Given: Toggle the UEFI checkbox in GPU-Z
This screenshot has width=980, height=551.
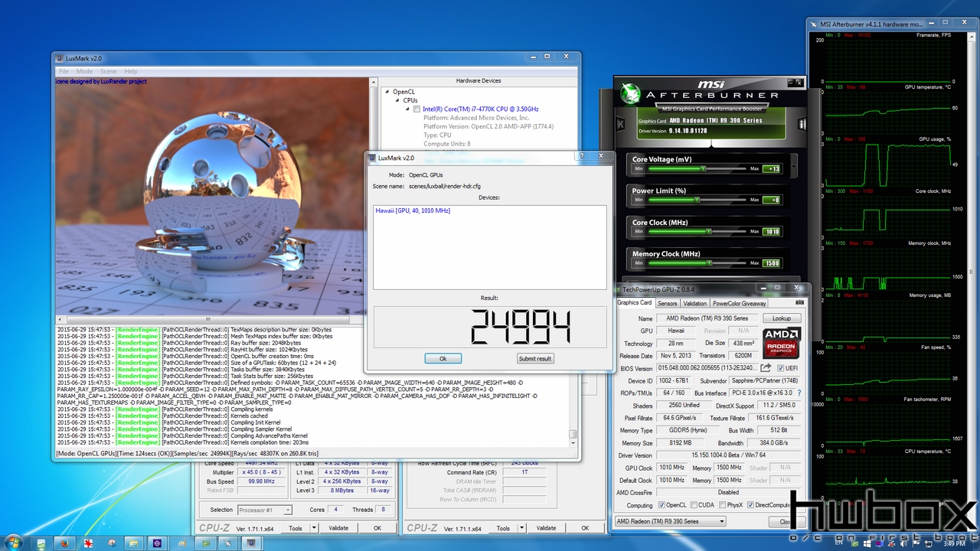Looking at the screenshot, I should [x=781, y=368].
